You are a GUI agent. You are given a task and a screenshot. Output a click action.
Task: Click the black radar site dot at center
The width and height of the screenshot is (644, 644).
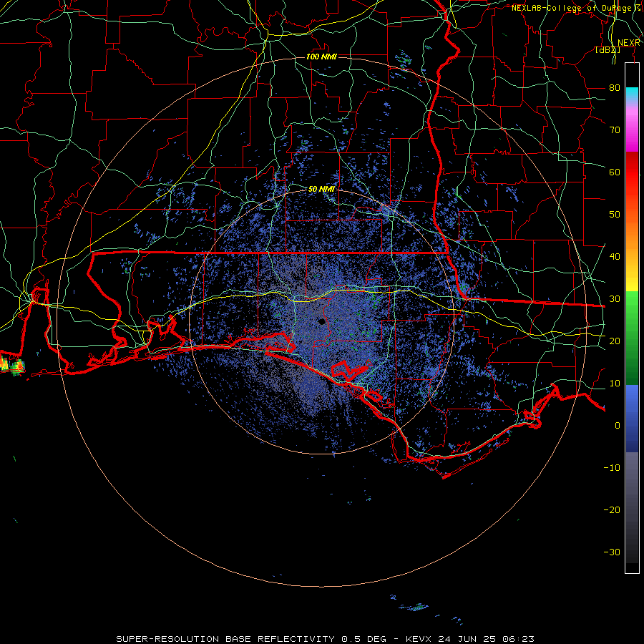click(x=321, y=321)
